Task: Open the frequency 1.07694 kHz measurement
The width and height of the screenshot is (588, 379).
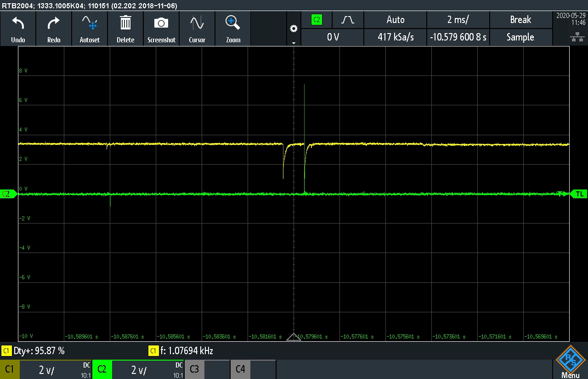Action: tap(181, 351)
